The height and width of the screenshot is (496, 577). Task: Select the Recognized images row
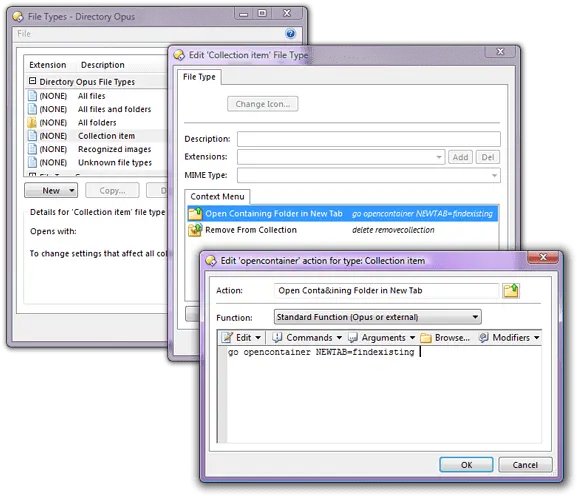coord(96,149)
